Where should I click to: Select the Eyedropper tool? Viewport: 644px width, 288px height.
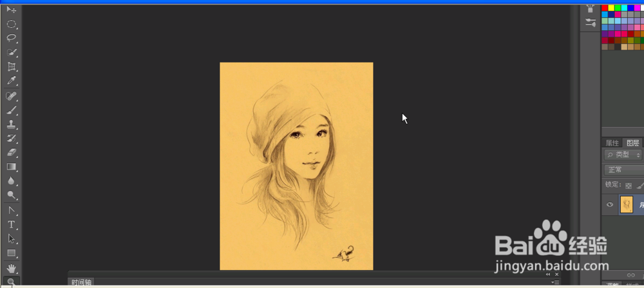point(12,81)
